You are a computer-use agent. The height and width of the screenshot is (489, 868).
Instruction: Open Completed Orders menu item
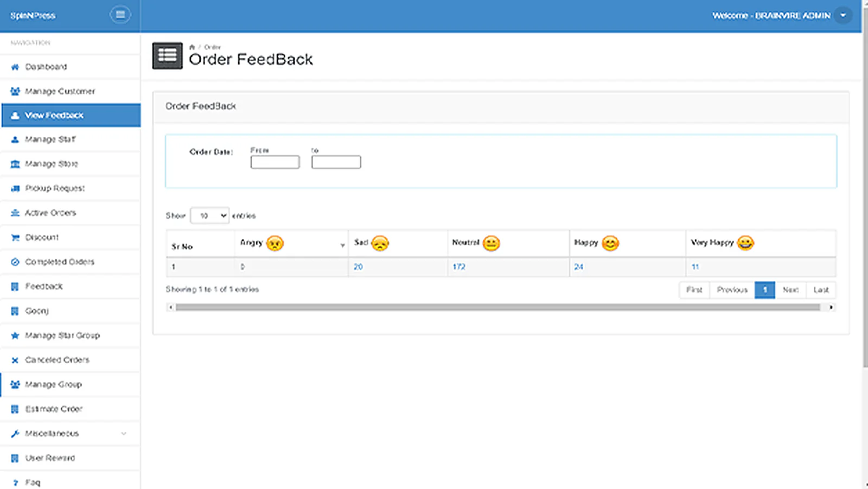click(x=71, y=262)
